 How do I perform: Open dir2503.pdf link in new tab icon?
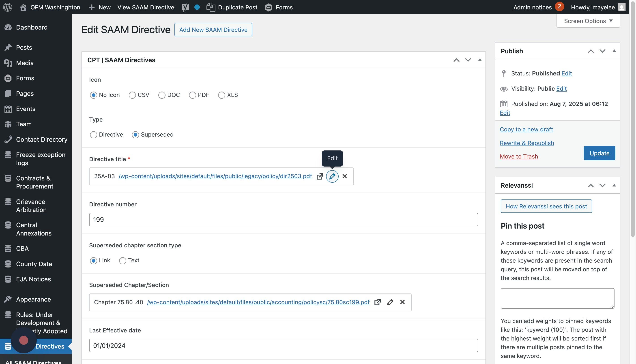(319, 176)
